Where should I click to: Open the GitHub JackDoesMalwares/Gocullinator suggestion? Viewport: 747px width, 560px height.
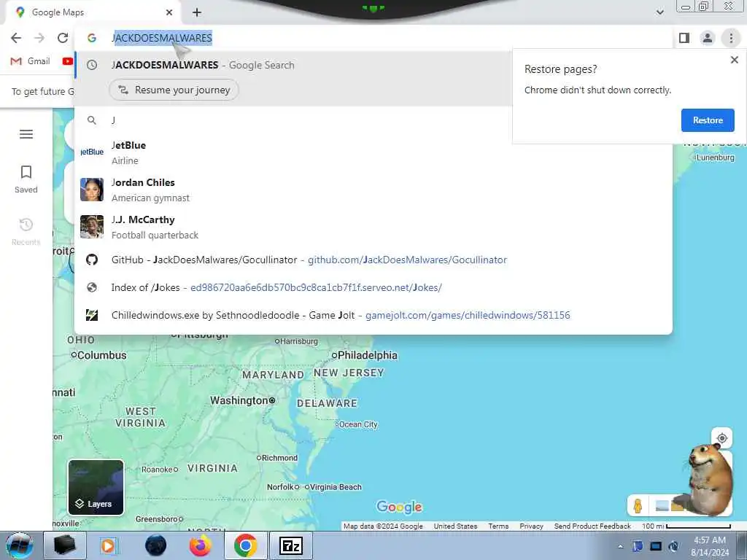373,260
